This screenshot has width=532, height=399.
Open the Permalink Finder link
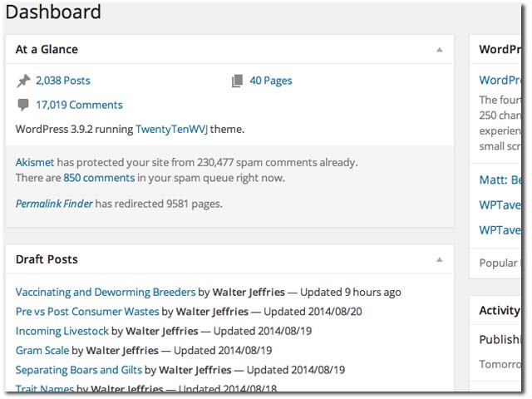coord(54,204)
